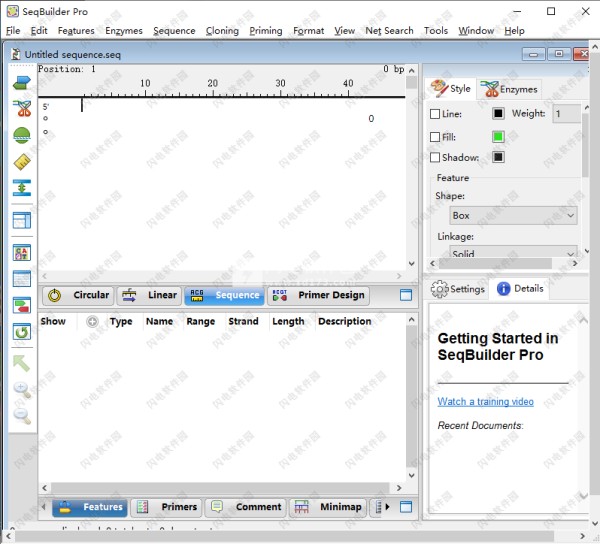Click the green and red arrows window icon
Screen dimensions: 600x544
click(22, 305)
